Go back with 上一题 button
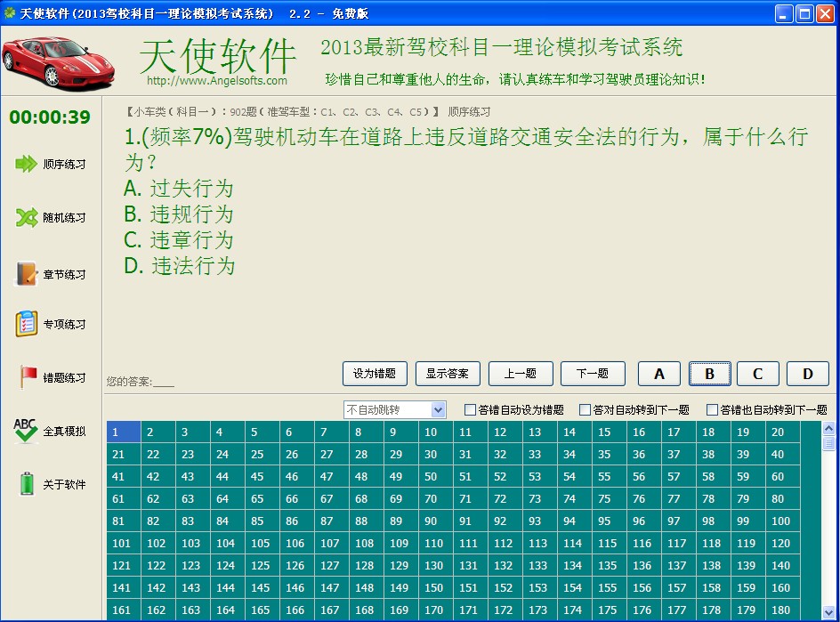The height and width of the screenshot is (622, 840). coord(521,374)
